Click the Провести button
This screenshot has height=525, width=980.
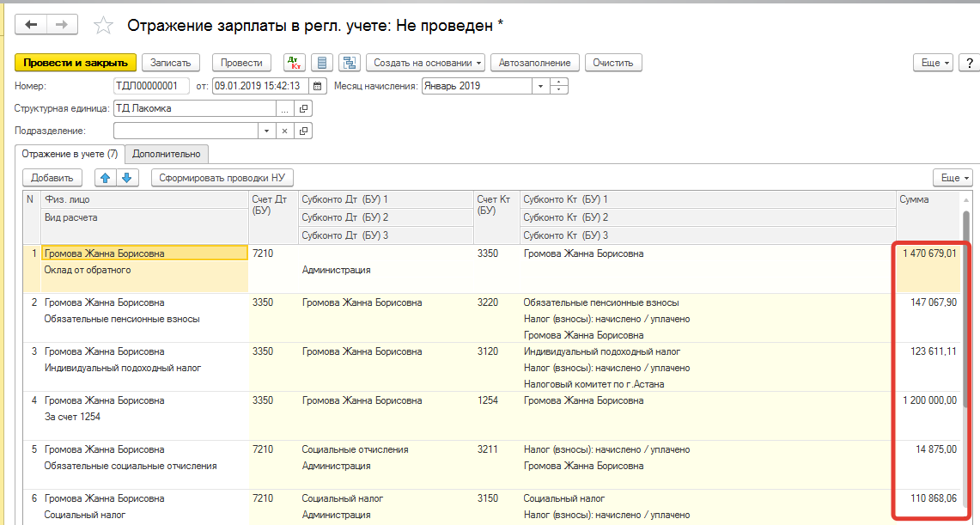click(x=242, y=63)
